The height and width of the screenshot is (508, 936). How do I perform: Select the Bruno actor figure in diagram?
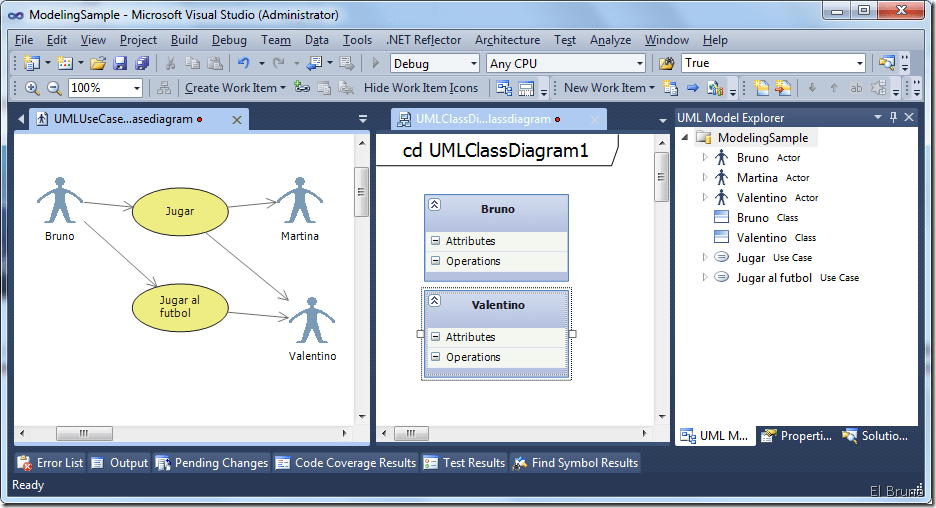click(x=60, y=200)
